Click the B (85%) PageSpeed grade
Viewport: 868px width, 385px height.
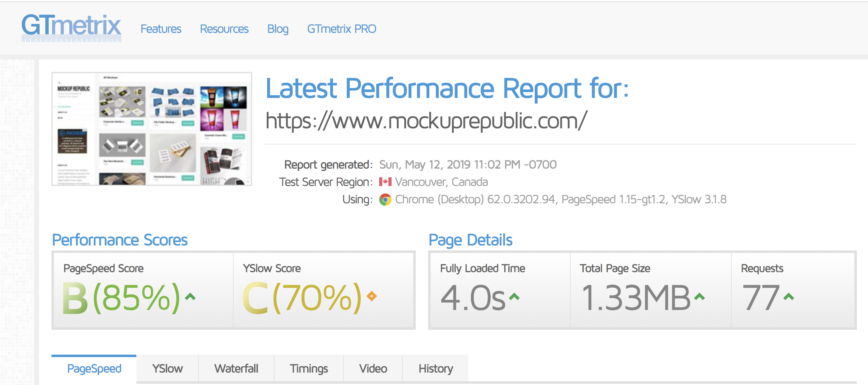click(x=121, y=298)
